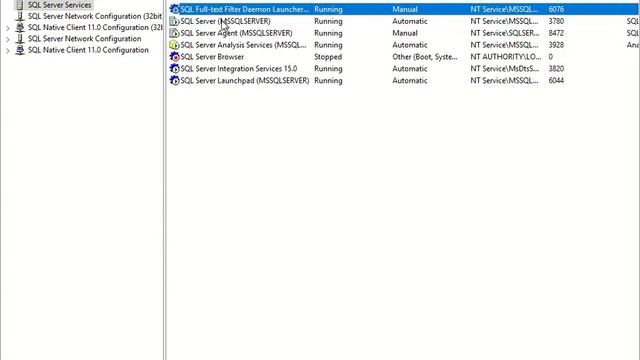Select the bottom SQL Native Client 11.0 Configuration item
This screenshot has width=640, height=360.
88,50
